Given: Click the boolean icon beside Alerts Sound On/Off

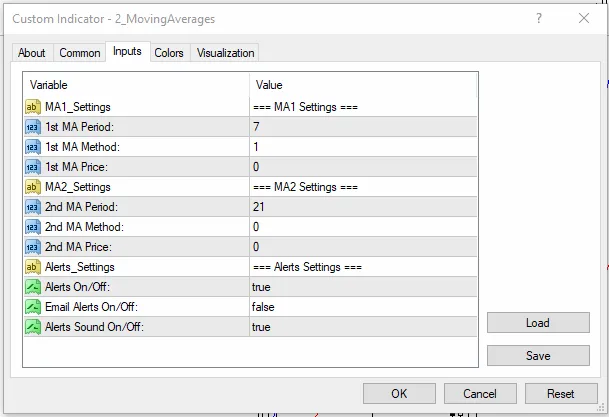Looking at the screenshot, I should [x=33, y=327].
